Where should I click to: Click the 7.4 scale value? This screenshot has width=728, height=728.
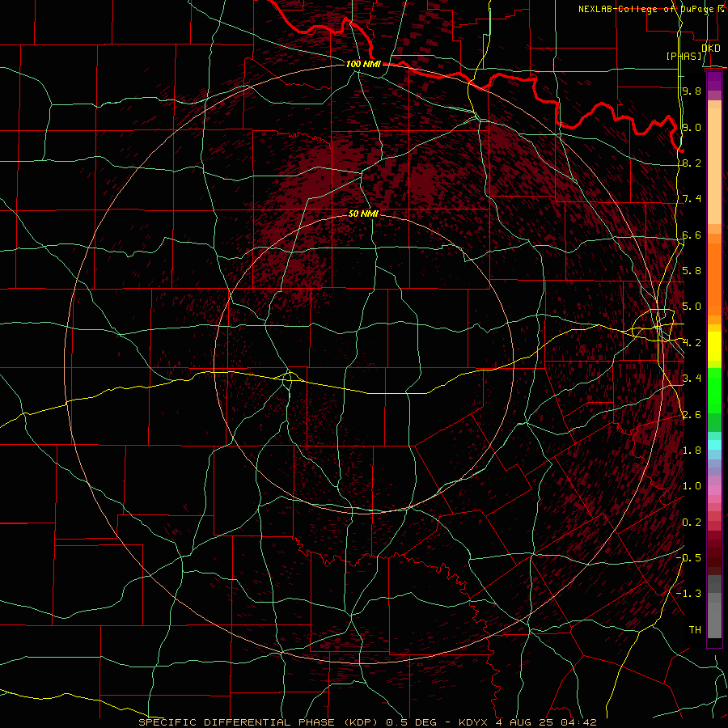[692, 199]
